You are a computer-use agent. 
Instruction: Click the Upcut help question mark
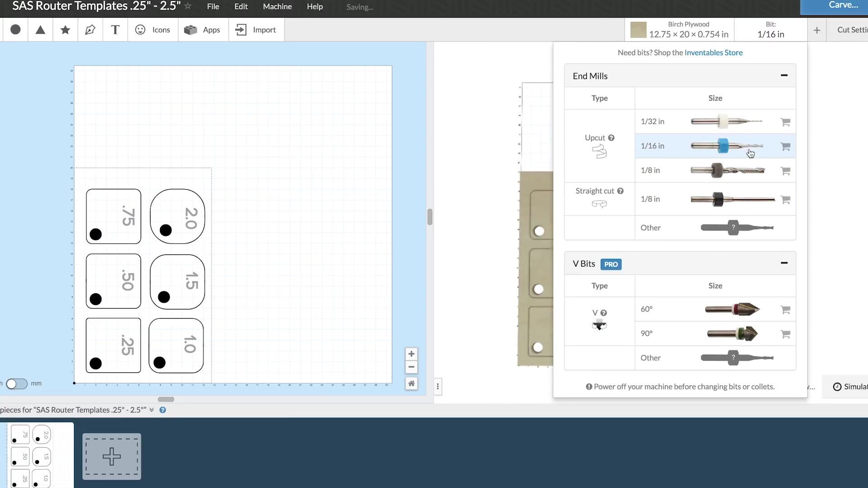(611, 138)
